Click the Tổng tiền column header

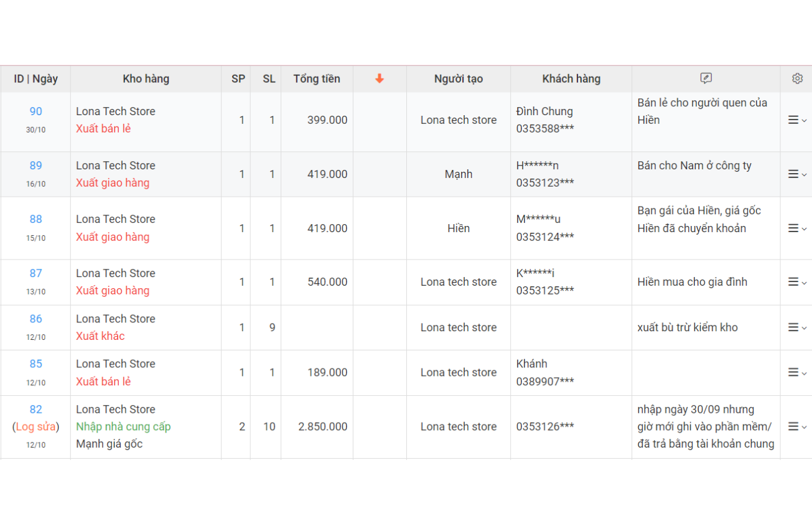317,78
